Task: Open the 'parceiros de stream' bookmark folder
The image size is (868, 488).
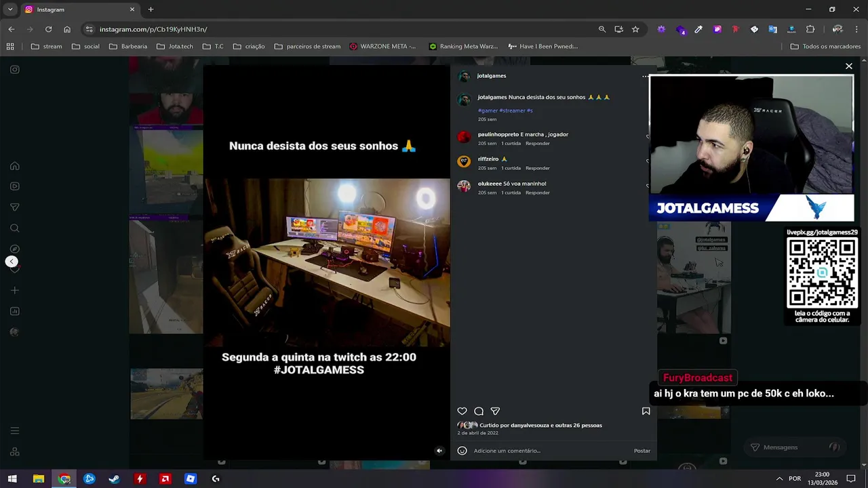Action: point(307,46)
